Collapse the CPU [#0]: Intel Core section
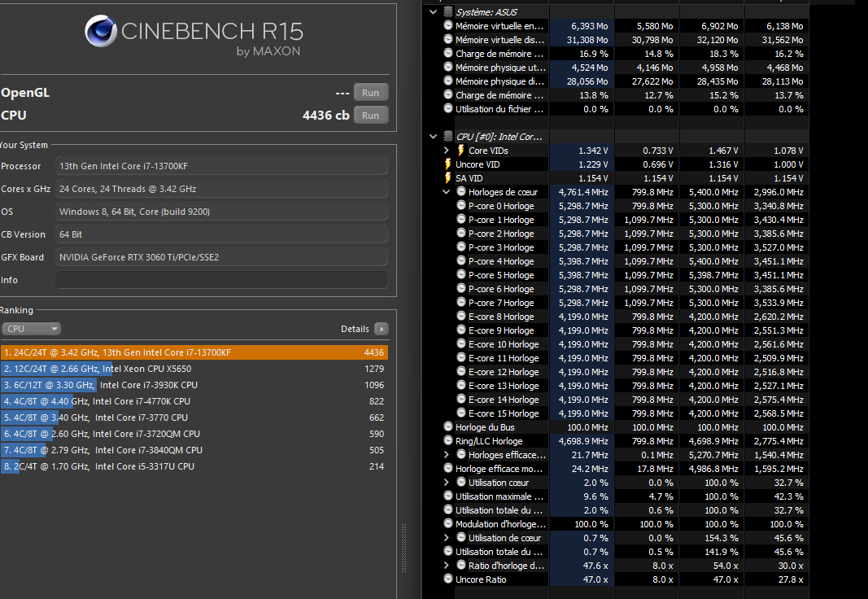 [433, 136]
